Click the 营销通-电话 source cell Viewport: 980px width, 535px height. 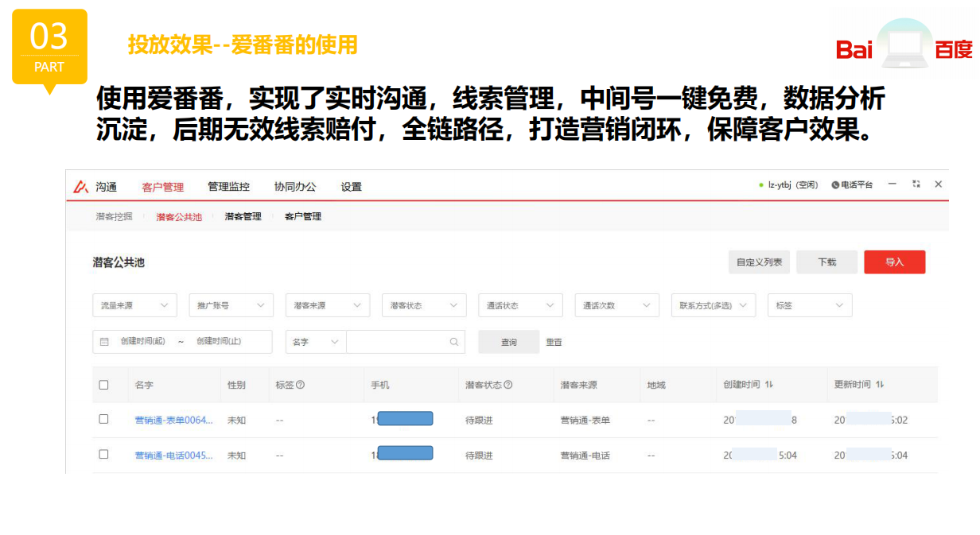tap(585, 456)
